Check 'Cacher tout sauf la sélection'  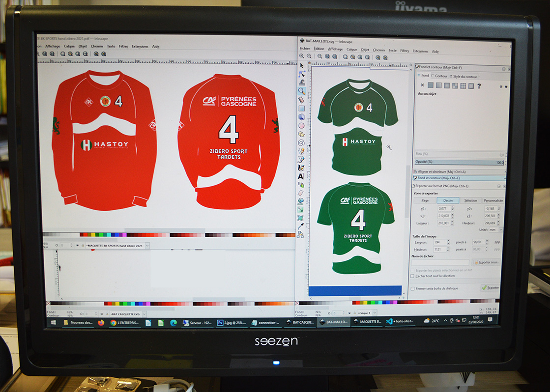tap(412, 276)
